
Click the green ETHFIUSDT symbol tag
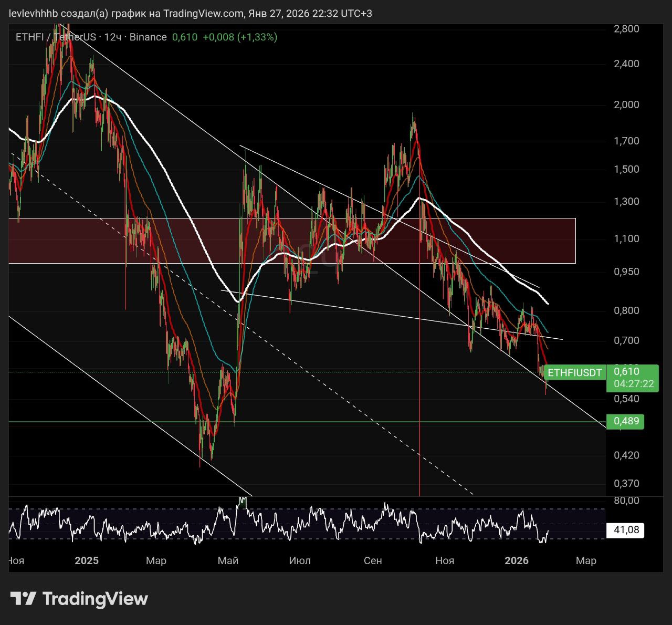click(x=574, y=373)
